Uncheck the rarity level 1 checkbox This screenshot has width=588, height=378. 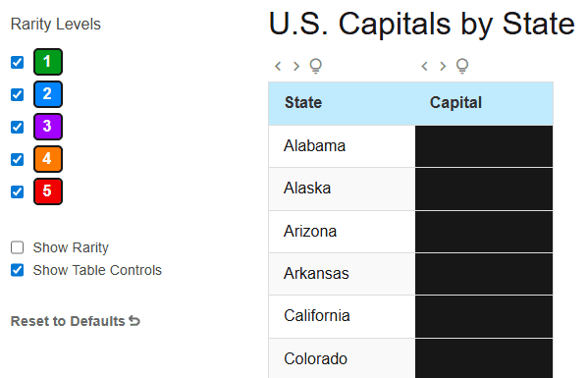pyautogui.click(x=18, y=62)
